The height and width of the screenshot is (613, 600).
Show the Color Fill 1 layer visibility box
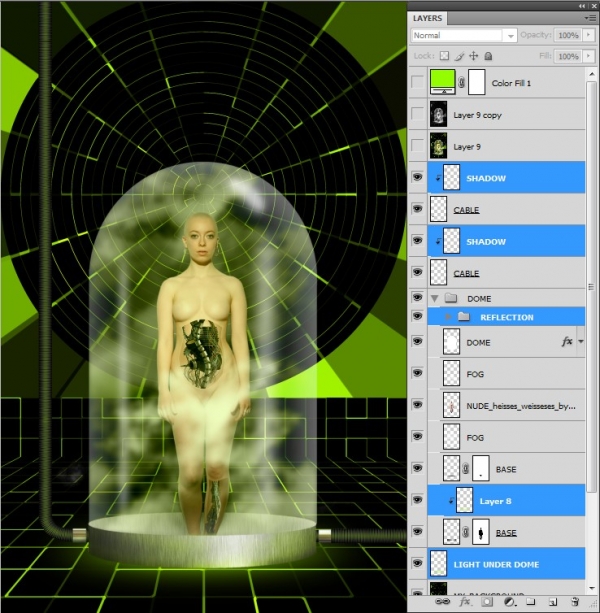click(417, 82)
